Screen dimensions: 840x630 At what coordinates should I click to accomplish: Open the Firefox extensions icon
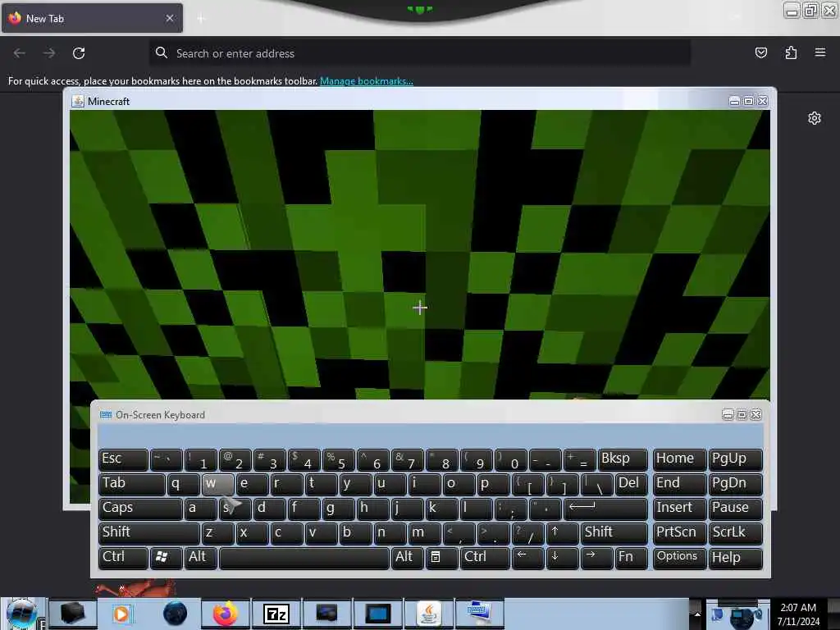(x=791, y=52)
